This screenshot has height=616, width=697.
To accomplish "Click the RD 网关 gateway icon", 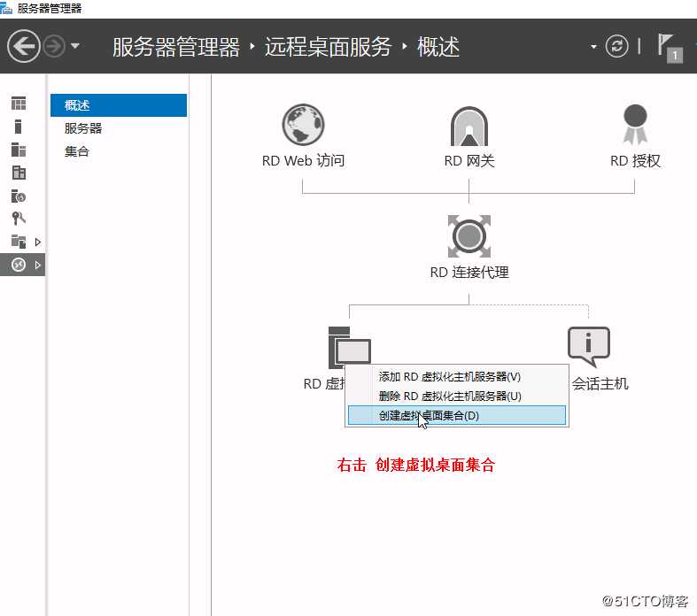I will 469,127.
